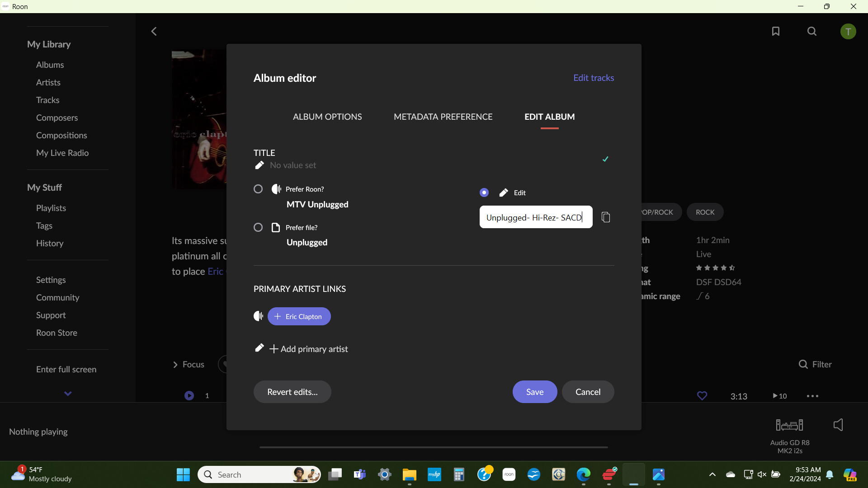Click the pencil icon beside Add primary artist
868x488 pixels.
point(259,347)
